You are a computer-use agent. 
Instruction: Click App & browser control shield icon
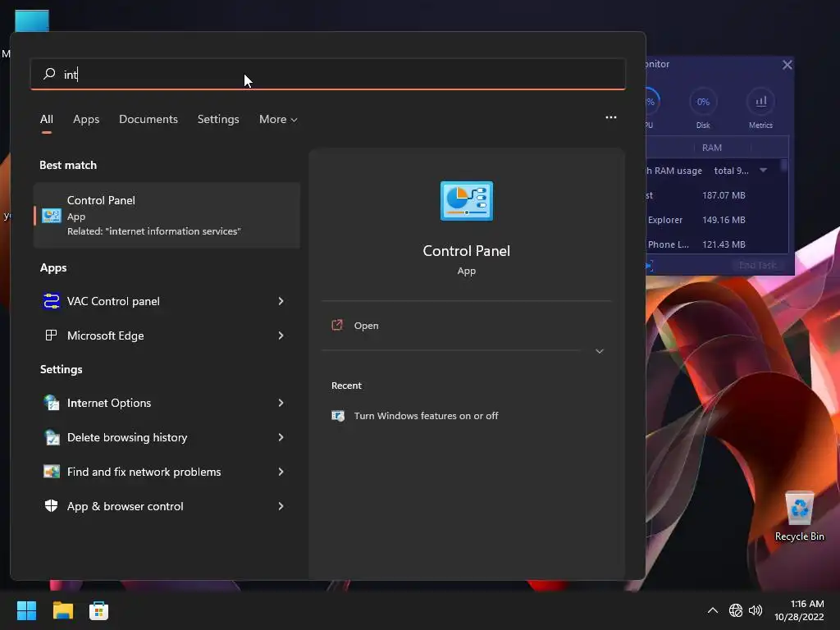point(52,505)
